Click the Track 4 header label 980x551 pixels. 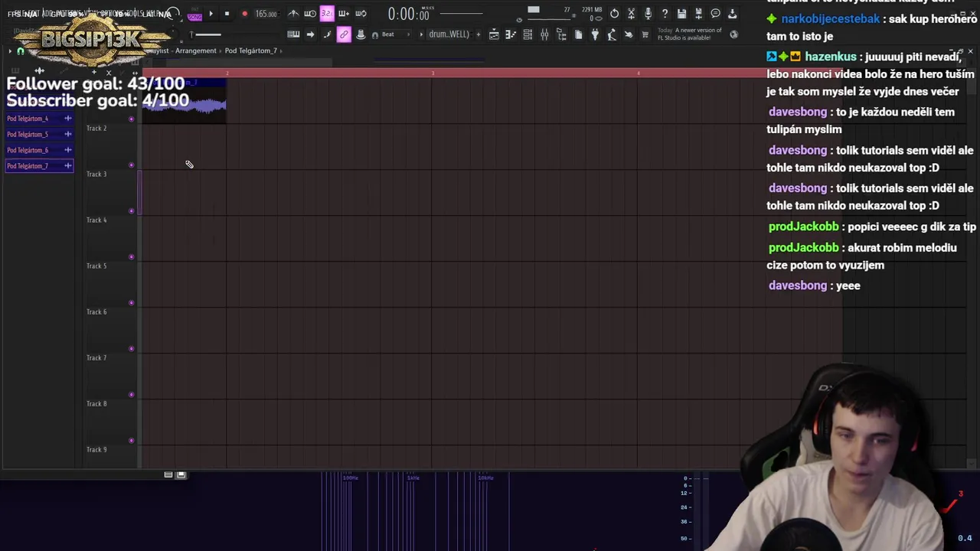(x=96, y=220)
